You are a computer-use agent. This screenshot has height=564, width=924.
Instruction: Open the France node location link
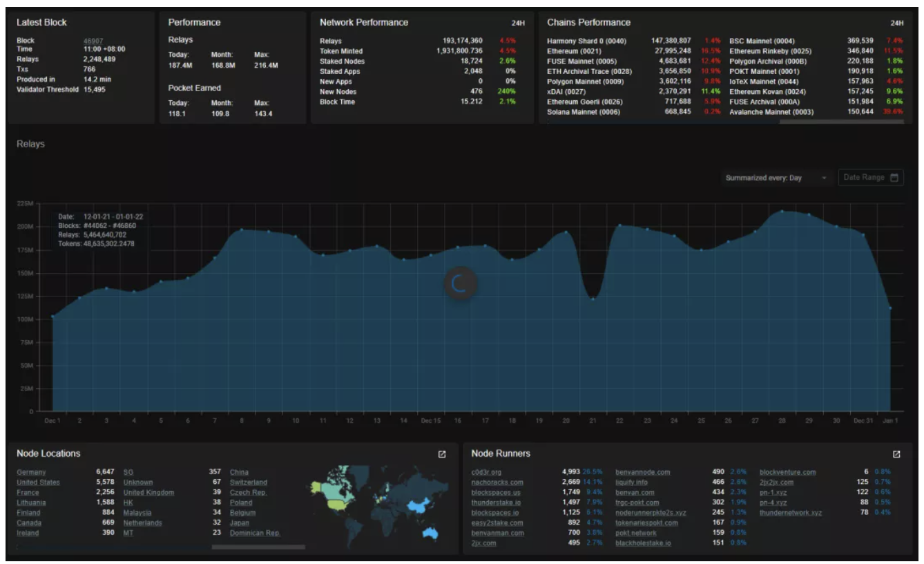28,493
